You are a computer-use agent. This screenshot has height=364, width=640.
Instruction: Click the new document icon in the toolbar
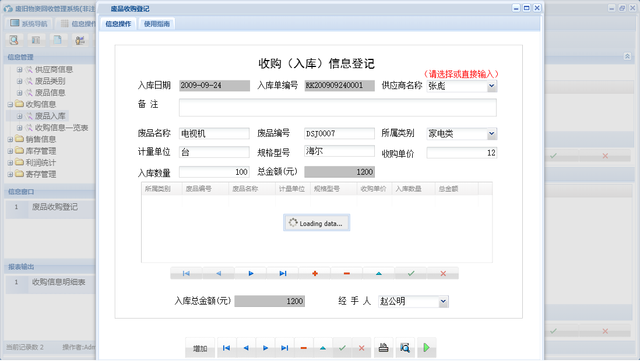pyautogui.click(x=57, y=40)
